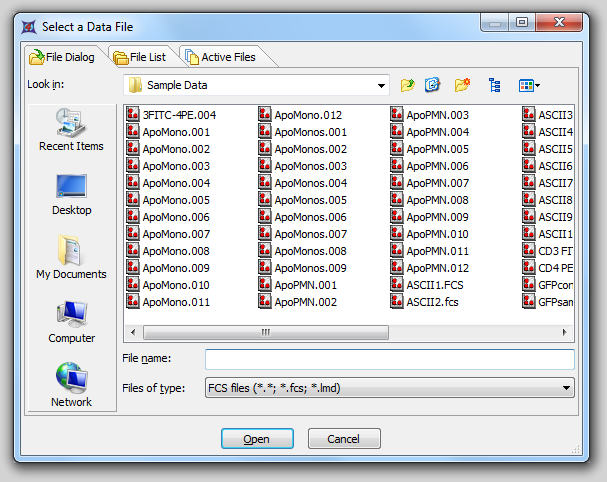Open Network location in the sidebar

pyautogui.click(x=71, y=386)
